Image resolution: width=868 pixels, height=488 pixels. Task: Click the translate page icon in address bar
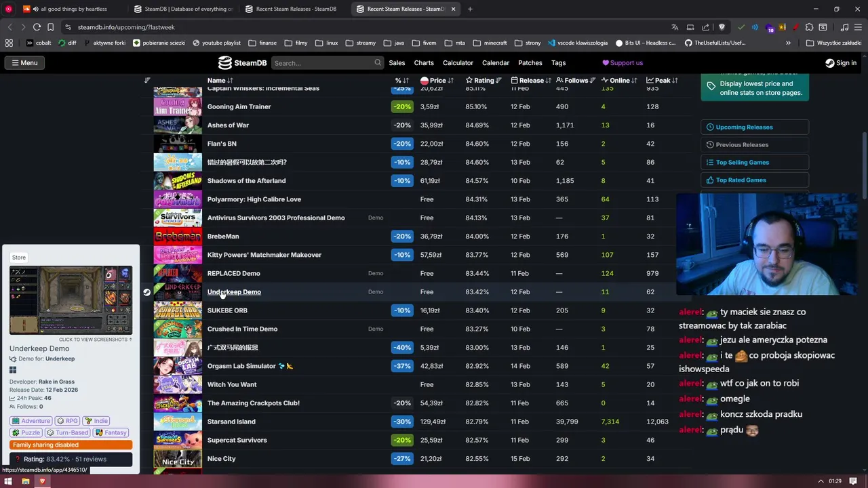tap(675, 27)
